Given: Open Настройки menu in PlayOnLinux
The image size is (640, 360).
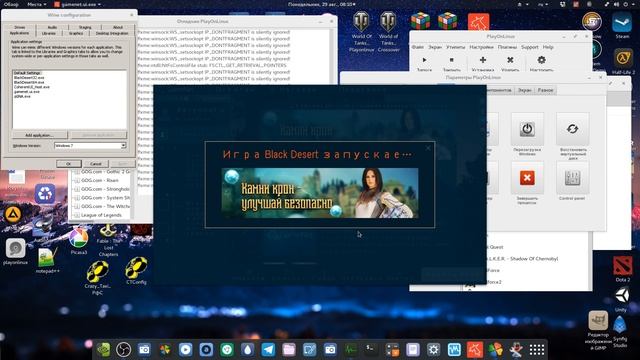Looking at the screenshot, I should click(481, 47).
